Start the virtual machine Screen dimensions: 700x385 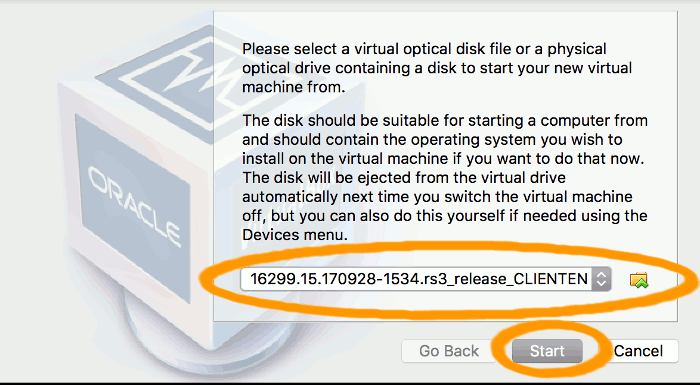pyautogui.click(x=547, y=351)
